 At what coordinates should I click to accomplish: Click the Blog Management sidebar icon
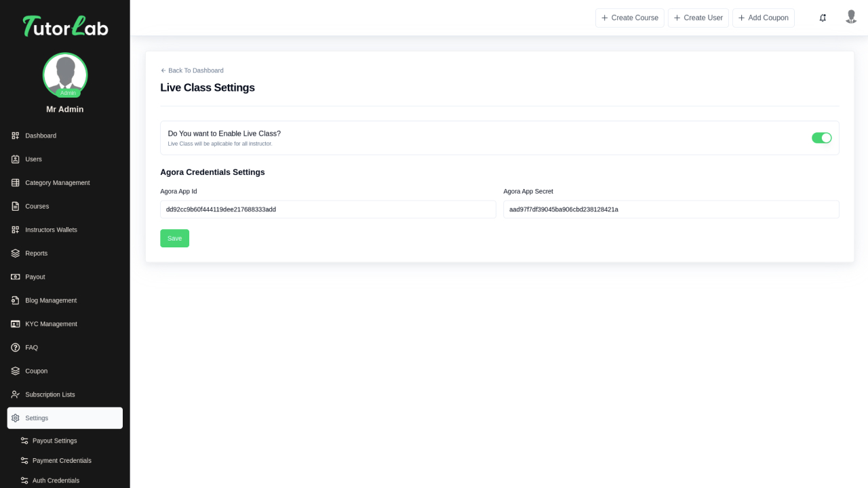coord(15,300)
